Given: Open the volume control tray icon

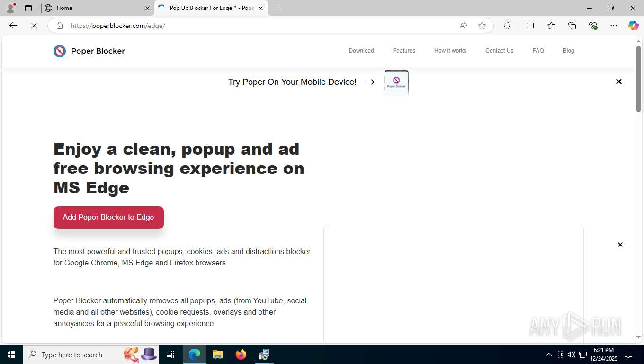Looking at the screenshot, I should pyautogui.click(x=572, y=355).
